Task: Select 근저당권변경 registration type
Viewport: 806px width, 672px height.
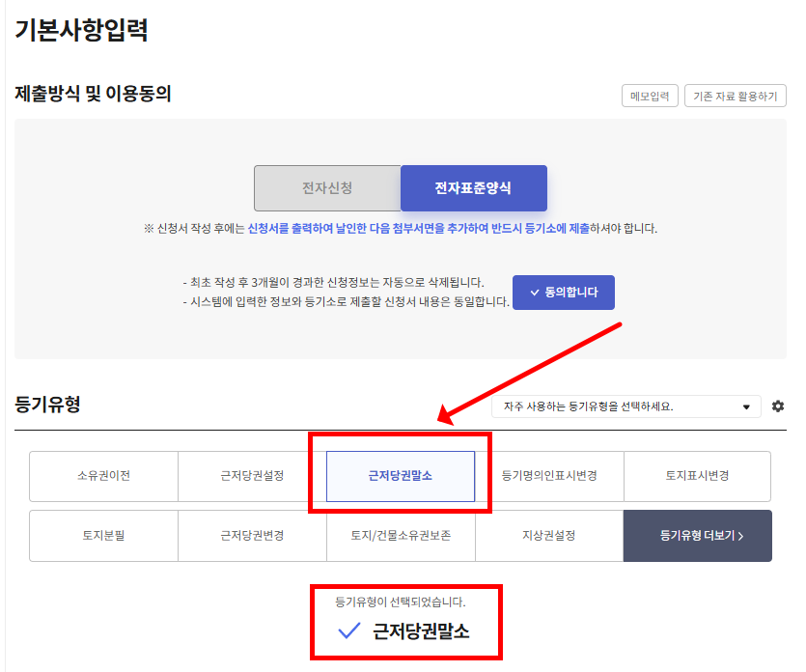Action: [x=252, y=536]
